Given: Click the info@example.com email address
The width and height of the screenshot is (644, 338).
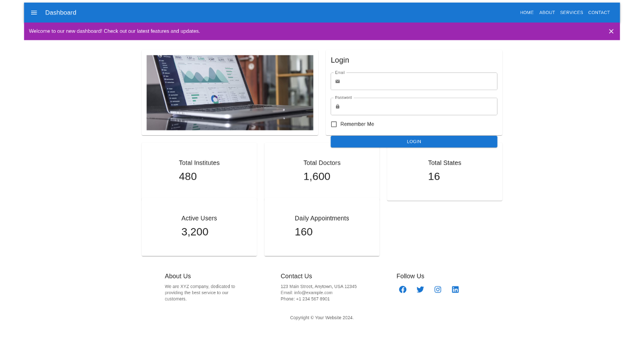Looking at the screenshot, I should (x=314, y=292).
